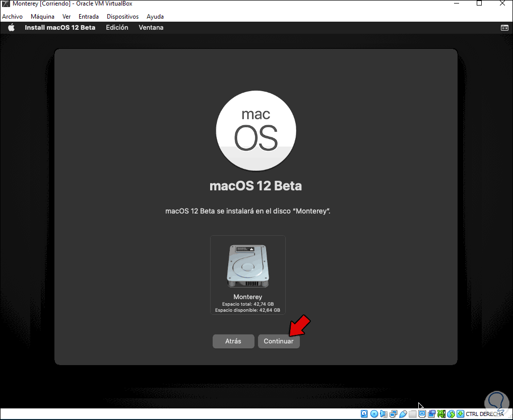Open the VirtualBox Archivo menu
The image size is (513, 420).
click(x=13, y=16)
